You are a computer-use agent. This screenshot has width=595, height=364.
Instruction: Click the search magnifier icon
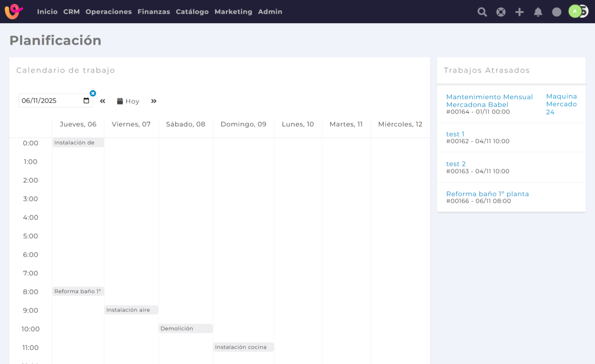coord(482,12)
